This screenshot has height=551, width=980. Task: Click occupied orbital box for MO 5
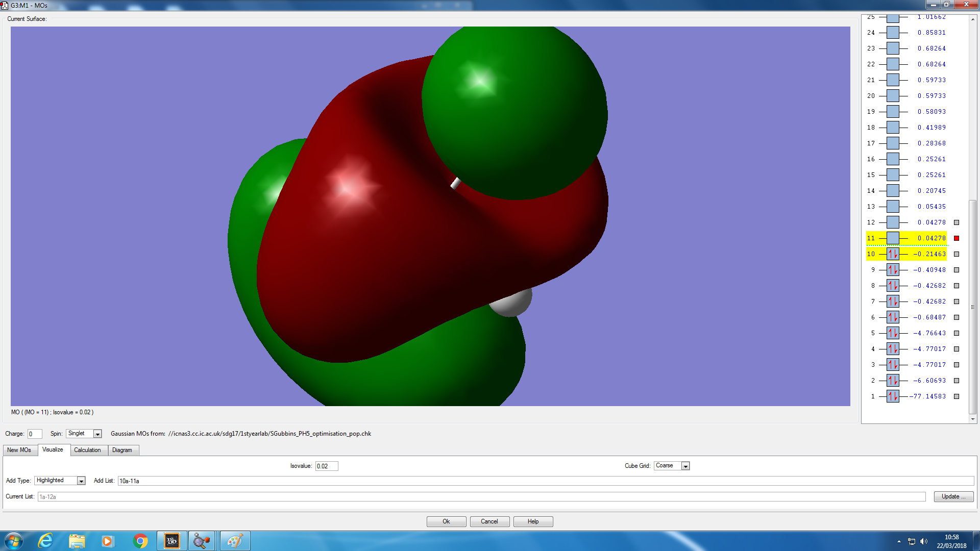(893, 333)
